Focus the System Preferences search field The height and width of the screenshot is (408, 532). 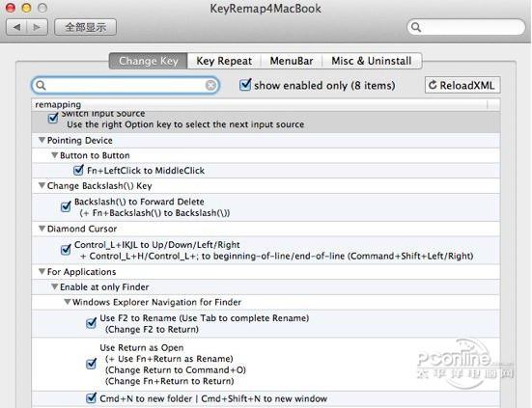click(466, 27)
